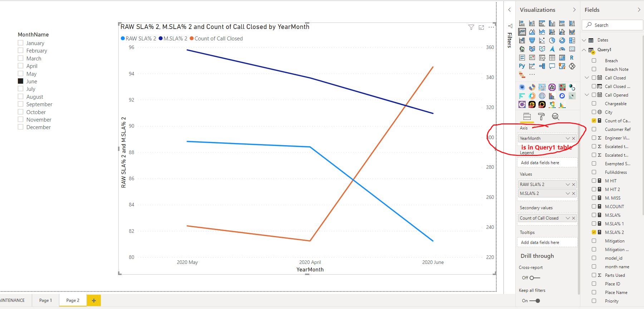Toggle Keep all filters slider
This screenshot has width=644, height=309.
535,301
